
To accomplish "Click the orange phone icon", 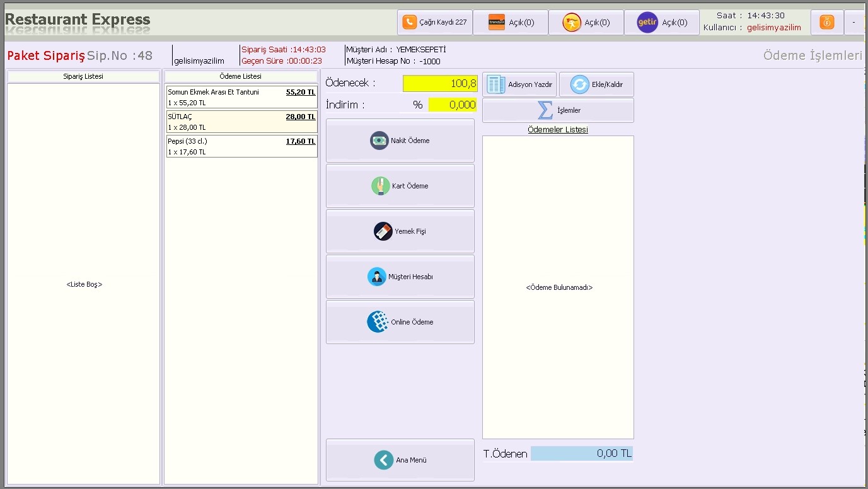I will click(x=410, y=22).
